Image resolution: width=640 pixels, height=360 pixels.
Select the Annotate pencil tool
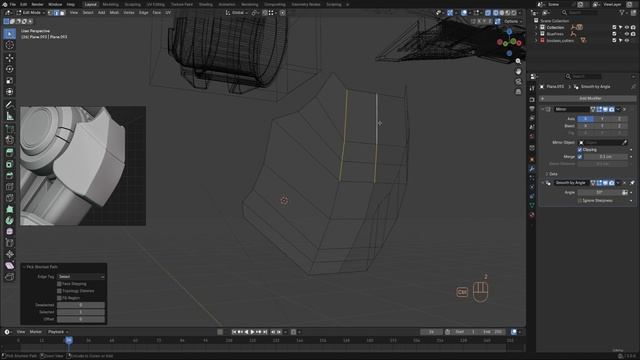pos(10,105)
